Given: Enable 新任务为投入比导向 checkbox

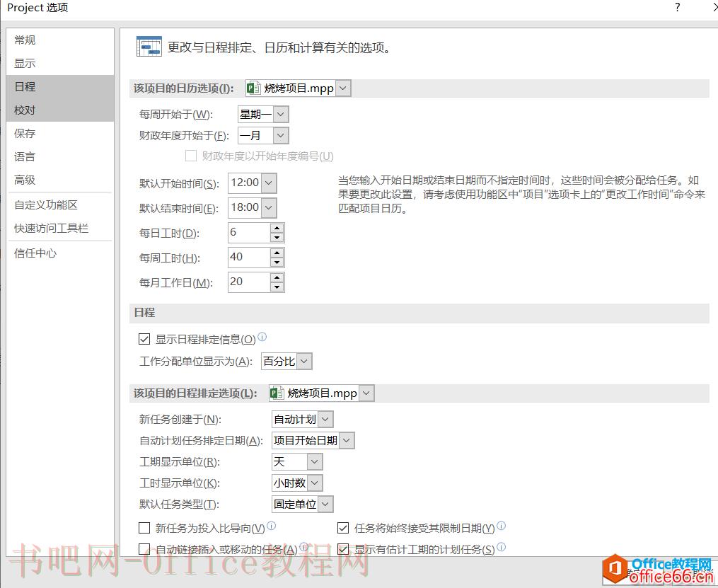Looking at the screenshot, I should pos(144,528).
